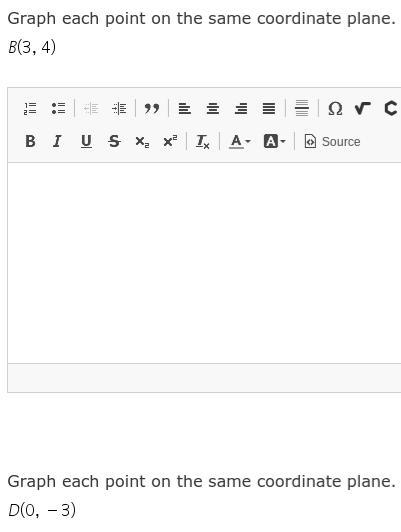This screenshot has height=532, width=401.
Task: Align text to the left
Action: pos(185,109)
